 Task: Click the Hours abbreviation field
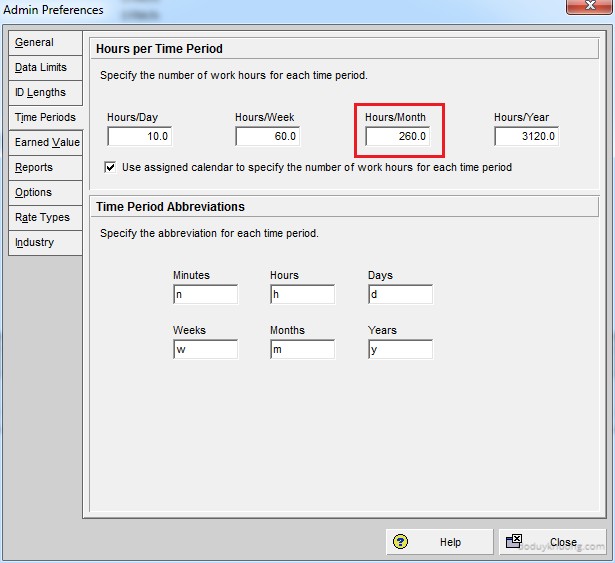[x=302, y=295]
